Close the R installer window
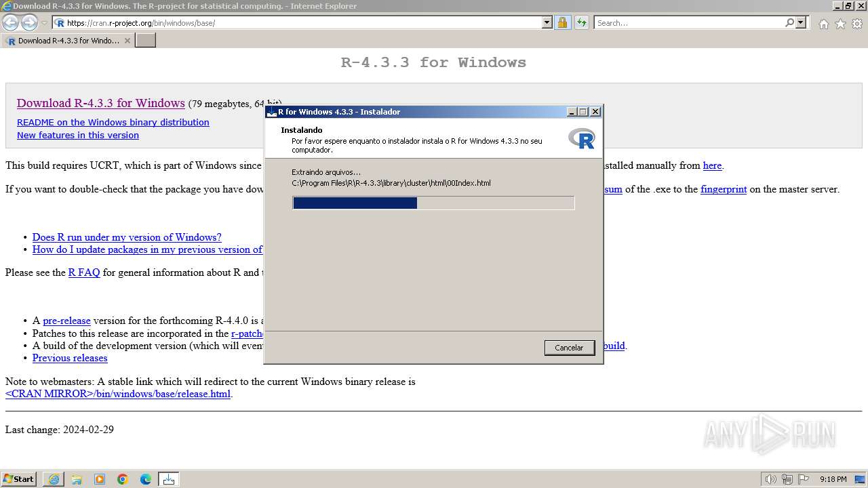Image resolution: width=868 pixels, height=488 pixels. tap(595, 112)
